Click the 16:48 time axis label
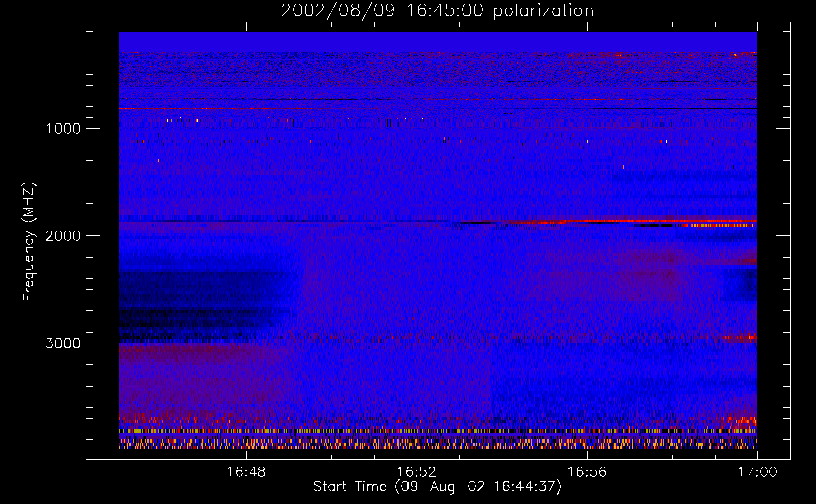The height and width of the screenshot is (504, 816). point(246,472)
